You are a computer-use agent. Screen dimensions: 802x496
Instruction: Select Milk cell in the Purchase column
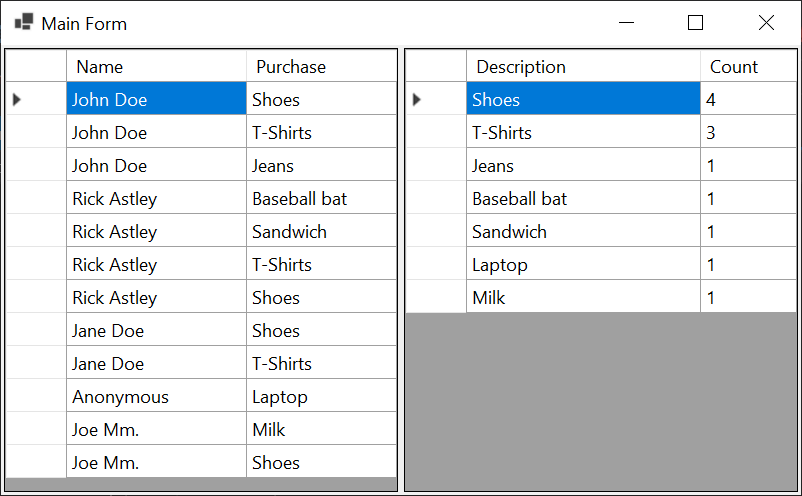click(321, 429)
